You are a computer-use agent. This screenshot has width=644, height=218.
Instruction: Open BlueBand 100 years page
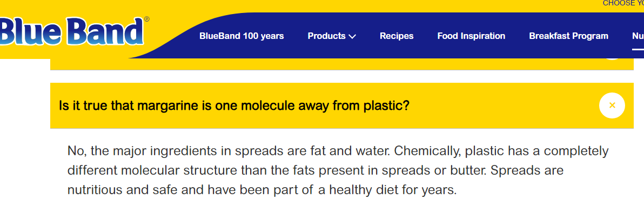(x=242, y=36)
